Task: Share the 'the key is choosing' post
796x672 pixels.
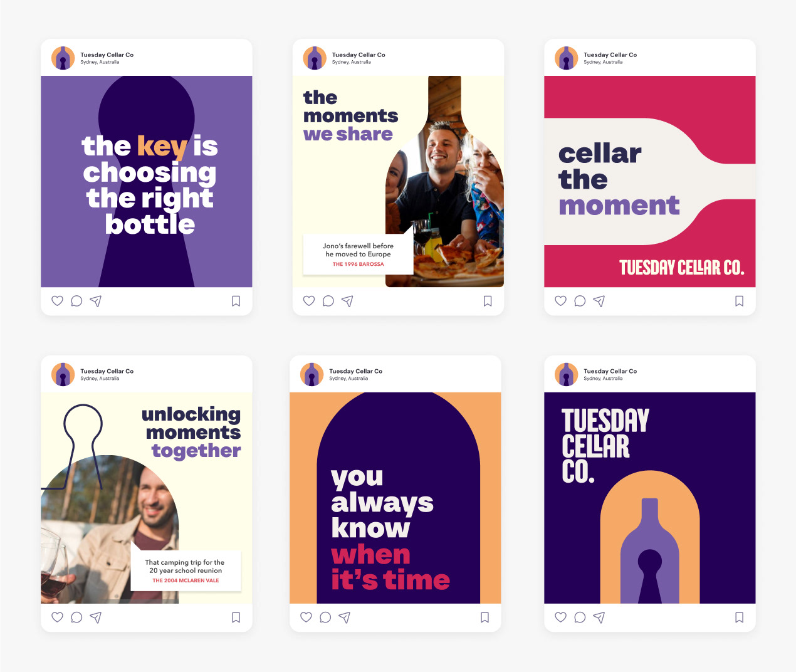Action: (96, 301)
